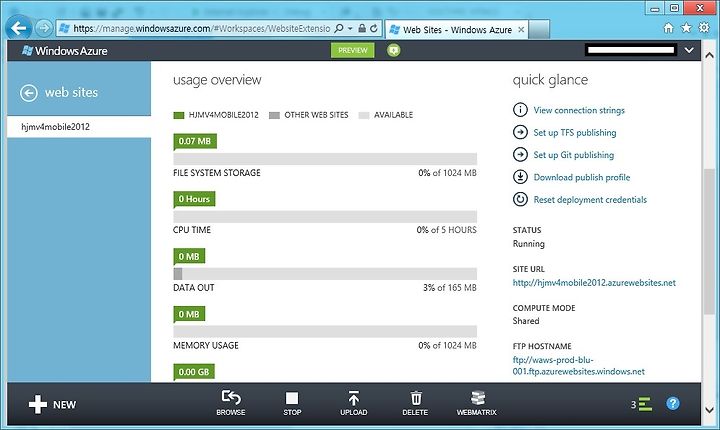Select hjmv4mobile2012 in the sidebar
This screenshot has width=720, height=430.
[79, 127]
